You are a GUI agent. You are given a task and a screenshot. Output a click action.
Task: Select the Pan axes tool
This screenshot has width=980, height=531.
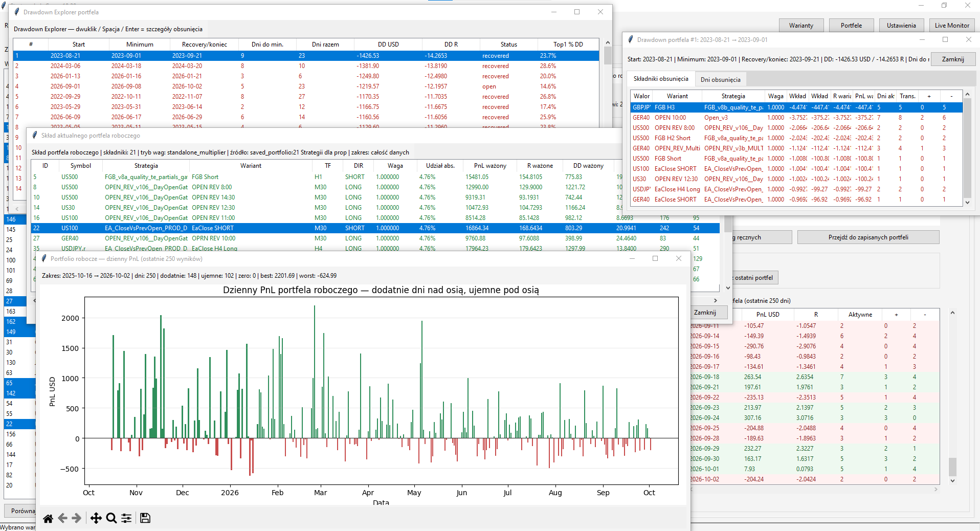pos(96,518)
